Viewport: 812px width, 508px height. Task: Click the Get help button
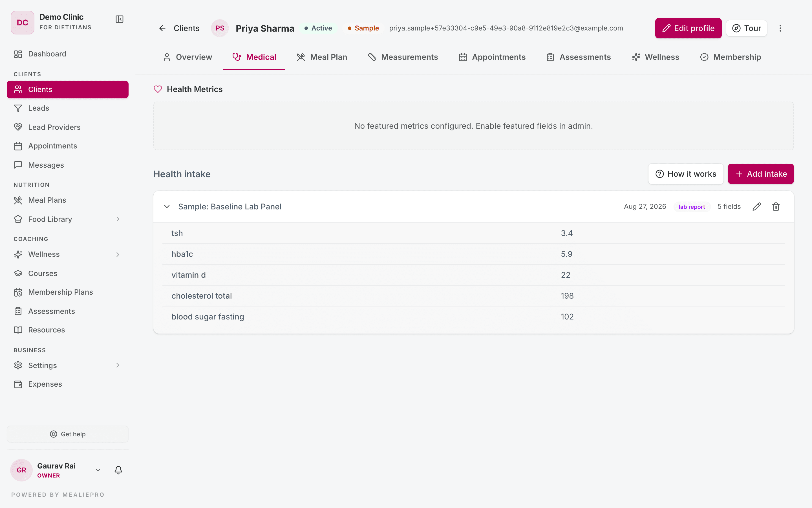click(x=67, y=434)
